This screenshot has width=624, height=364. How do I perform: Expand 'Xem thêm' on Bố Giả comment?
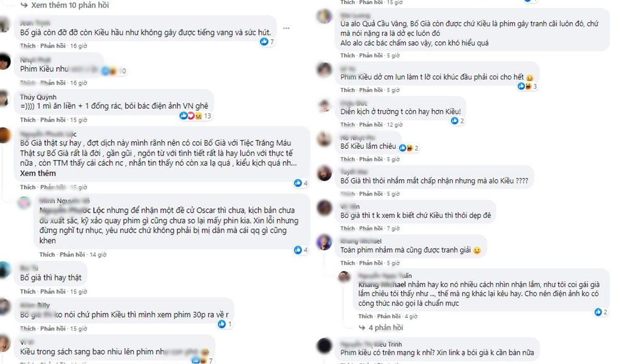coord(38,173)
